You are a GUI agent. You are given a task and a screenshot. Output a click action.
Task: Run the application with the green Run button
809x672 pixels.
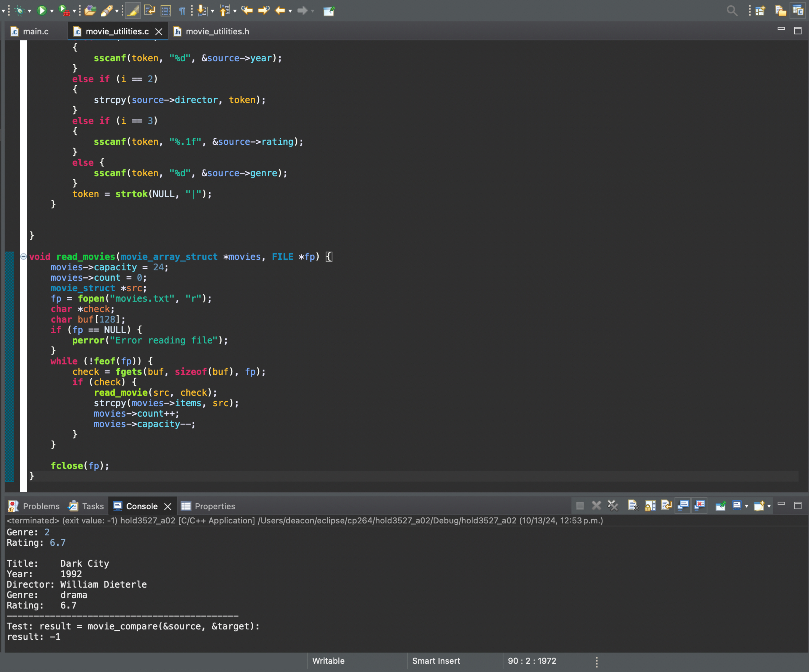[42, 10]
